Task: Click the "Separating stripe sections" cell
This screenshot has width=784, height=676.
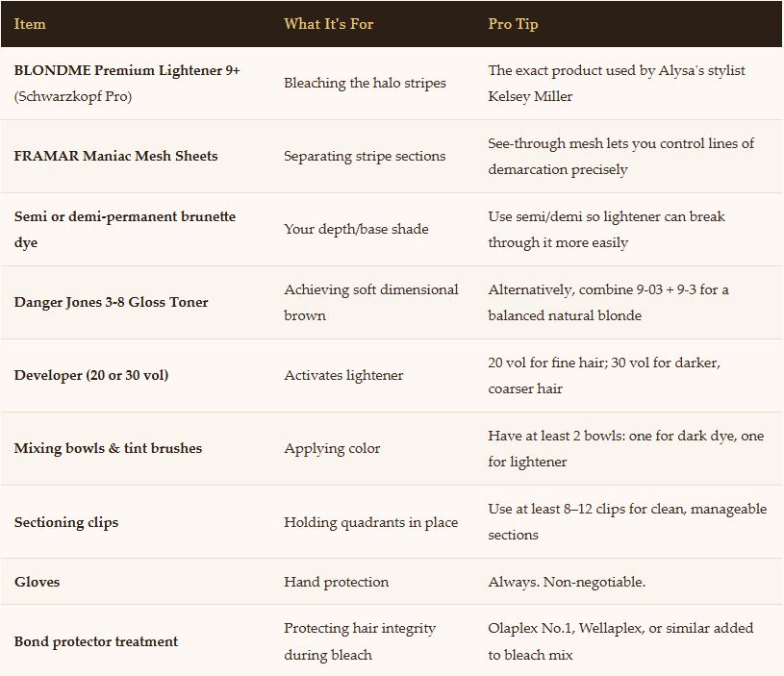Action: (x=365, y=156)
